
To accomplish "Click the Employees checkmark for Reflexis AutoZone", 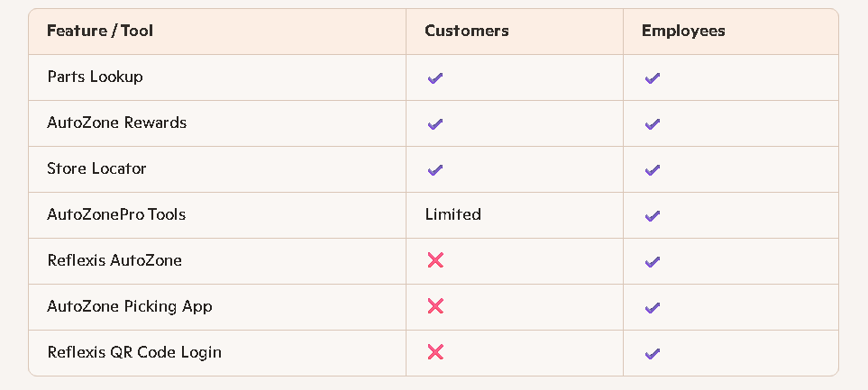I will coord(653,261).
